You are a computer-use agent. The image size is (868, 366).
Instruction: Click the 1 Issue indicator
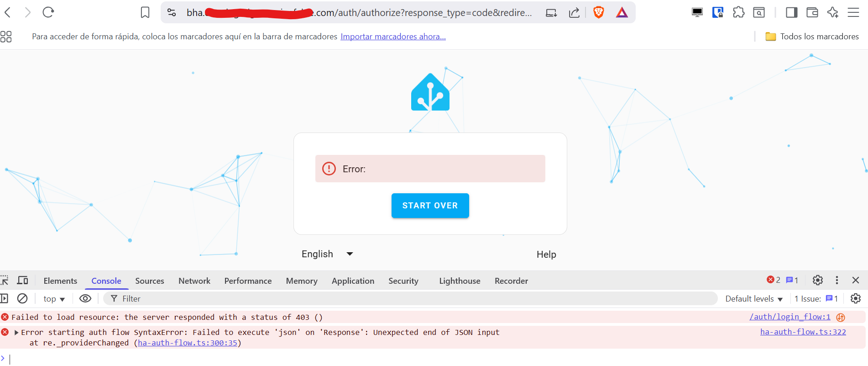coord(816,299)
